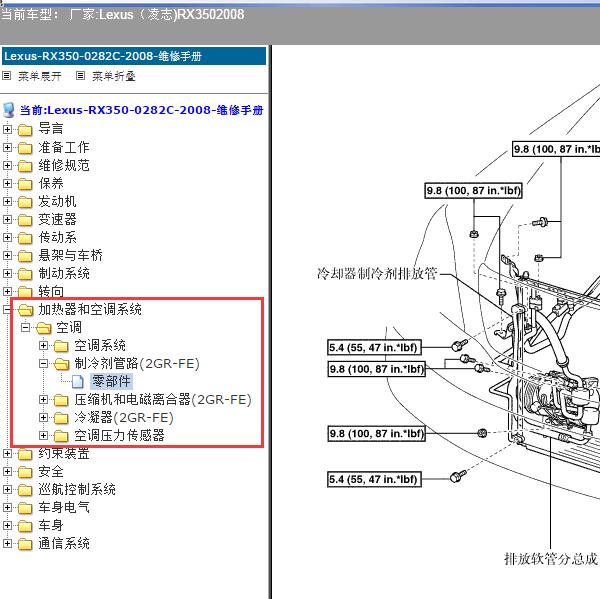Select the 加热器和空调系统 tree label
The width and height of the screenshot is (600, 599).
pyautogui.click(x=90, y=309)
